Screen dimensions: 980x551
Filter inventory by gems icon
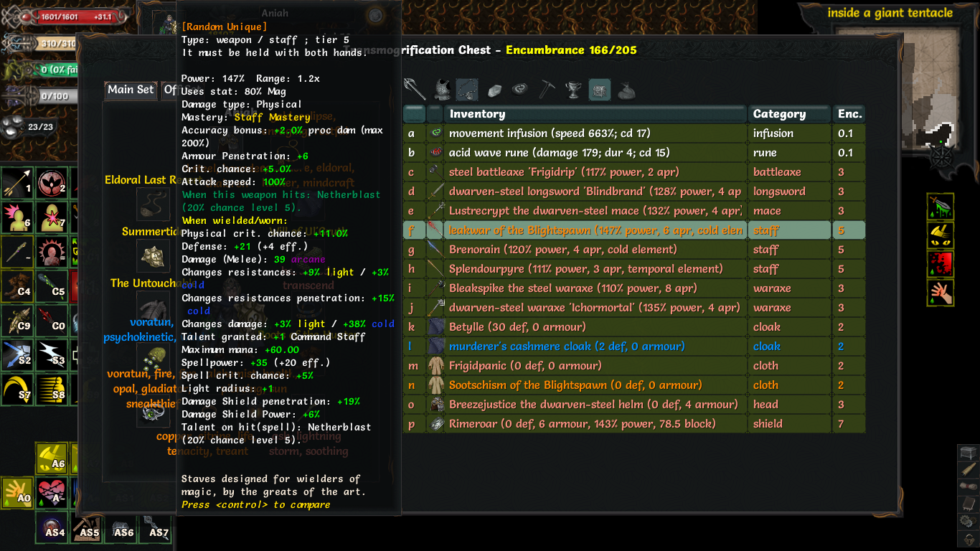494,89
